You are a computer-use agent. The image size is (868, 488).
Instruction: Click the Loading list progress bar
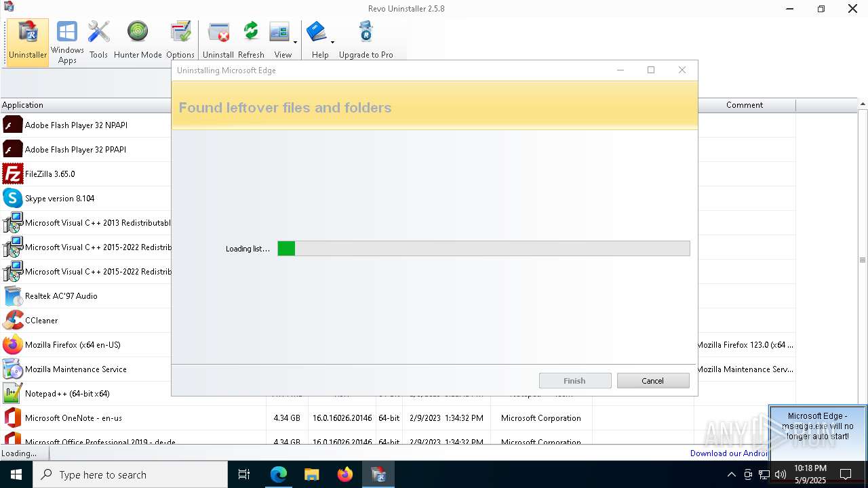[484, 248]
